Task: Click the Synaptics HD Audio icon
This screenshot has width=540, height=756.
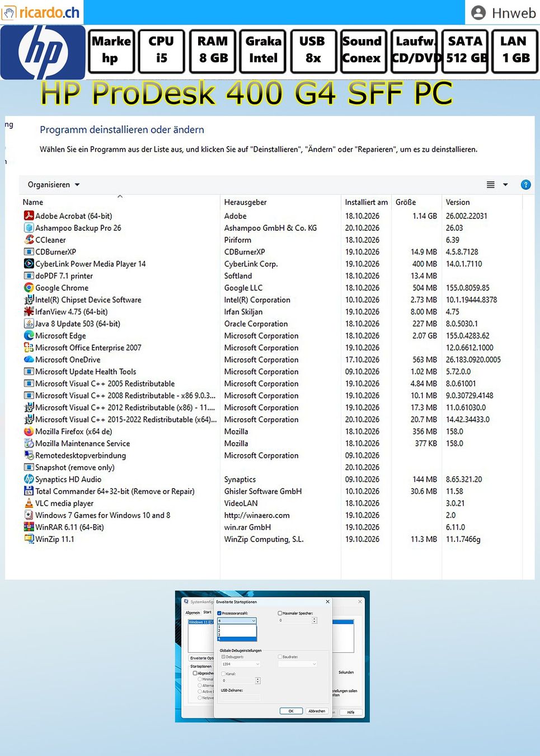Action: tap(29, 479)
